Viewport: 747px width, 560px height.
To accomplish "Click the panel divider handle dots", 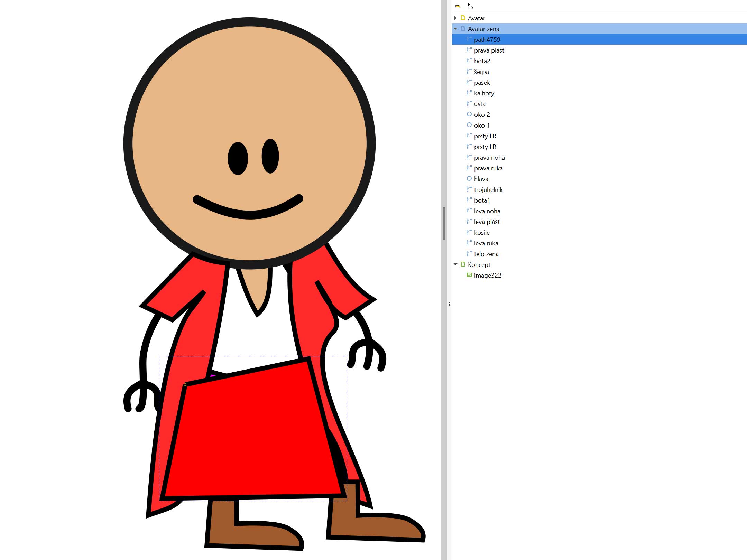I will pos(449,304).
